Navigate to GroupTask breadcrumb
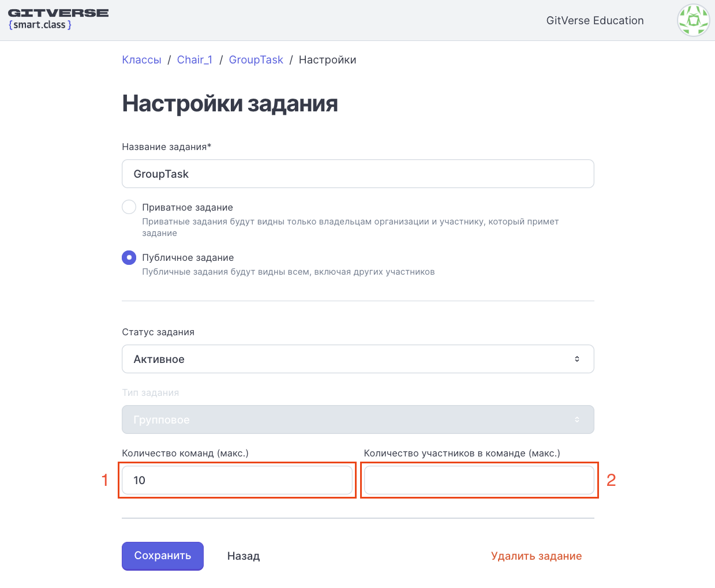Viewport: 715px width, 588px height. pyautogui.click(x=256, y=60)
